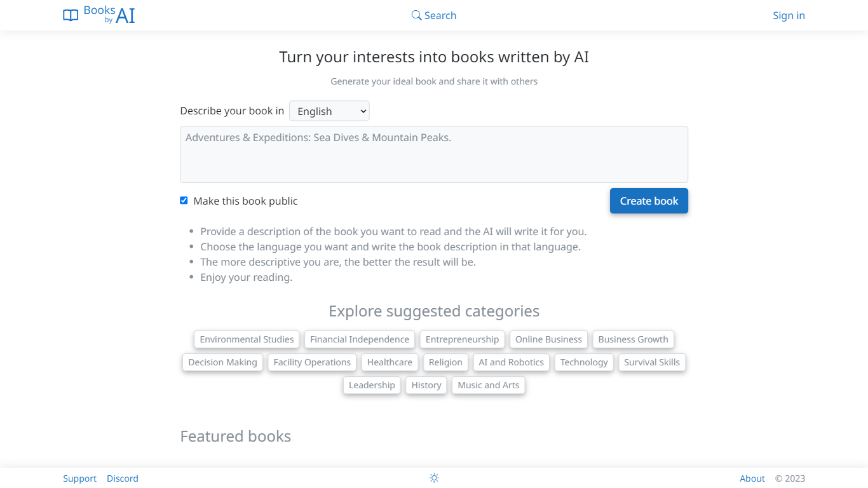The width and height of the screenshot is (868, 488).
Task: Pick the History category tag
Action: coord(426,385)
